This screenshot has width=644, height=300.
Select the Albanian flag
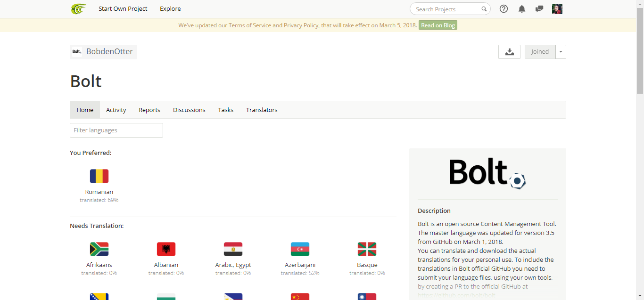click(166, 249)
